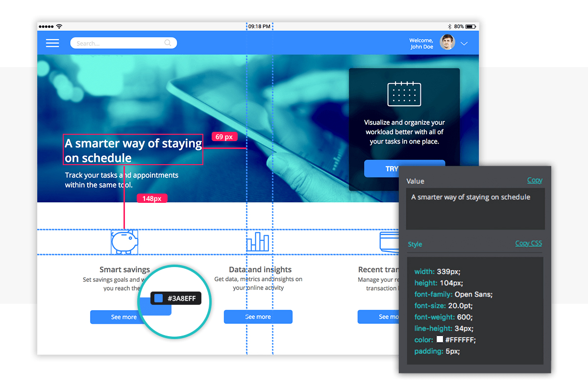Screen dimensions: 588x392
Task: Click the 'Welcome, John Doe' text
Action: click(x=421, y=44)
